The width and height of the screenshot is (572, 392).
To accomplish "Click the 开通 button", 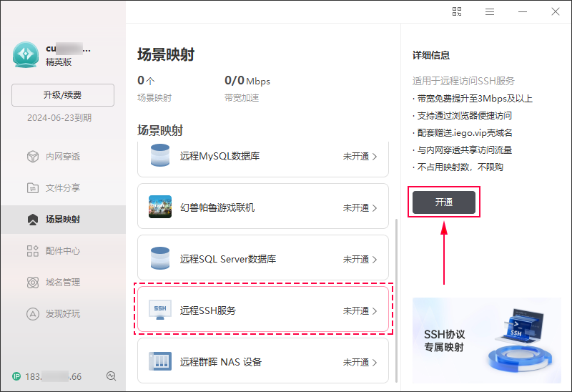I will coord(444,202).
